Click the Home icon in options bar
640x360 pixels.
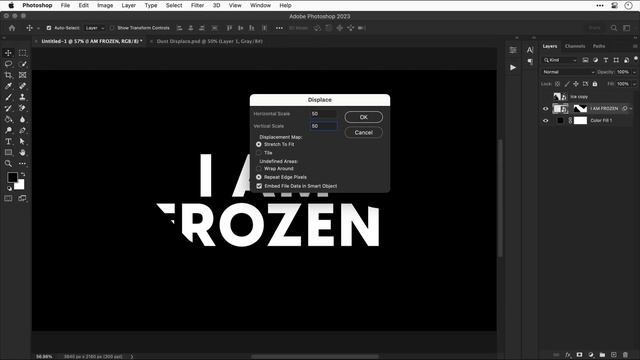pyautogui.click(x=12, y=28)
